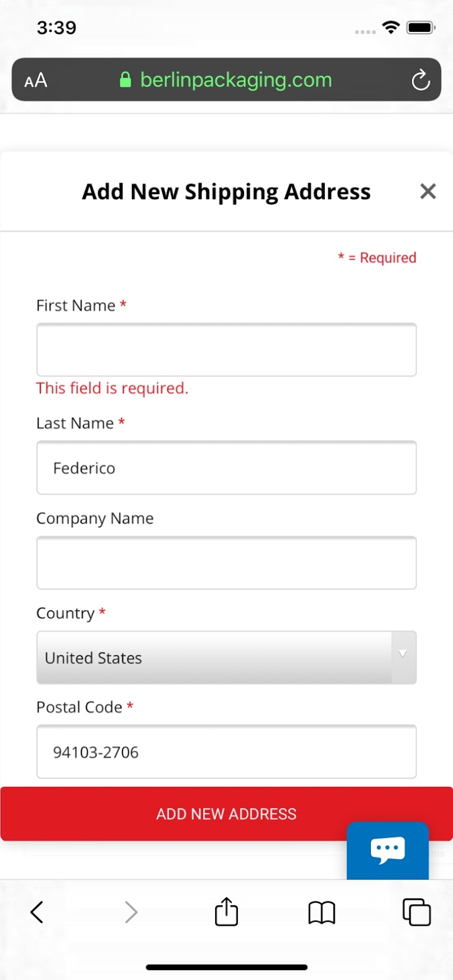The image size is (453, 980).
Task: Open Safari bookmarks book icon
Action: pyautogui.click(x=321, y=912)
